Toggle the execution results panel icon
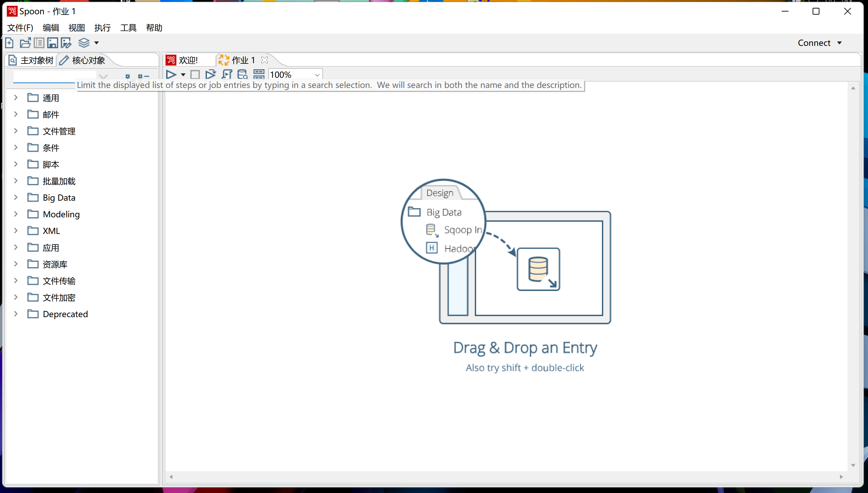 tap(259, 74)
